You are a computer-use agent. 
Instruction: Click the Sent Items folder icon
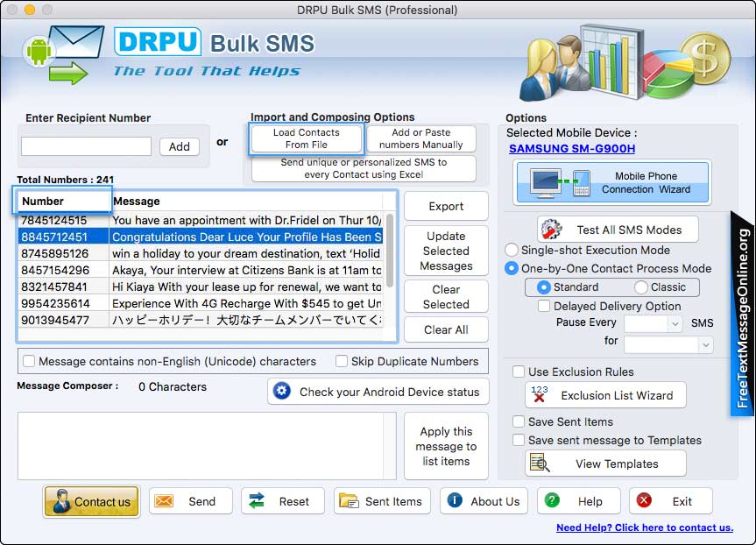point(349,501)
